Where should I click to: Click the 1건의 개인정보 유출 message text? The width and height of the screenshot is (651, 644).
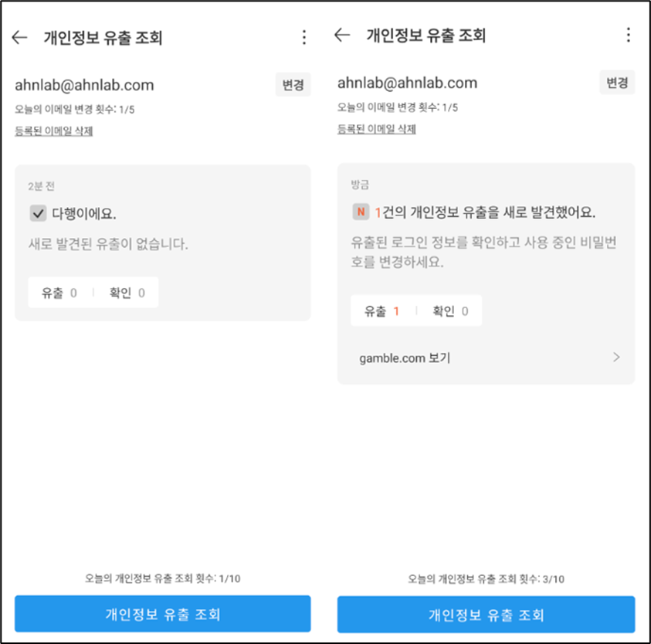point(485,212)
